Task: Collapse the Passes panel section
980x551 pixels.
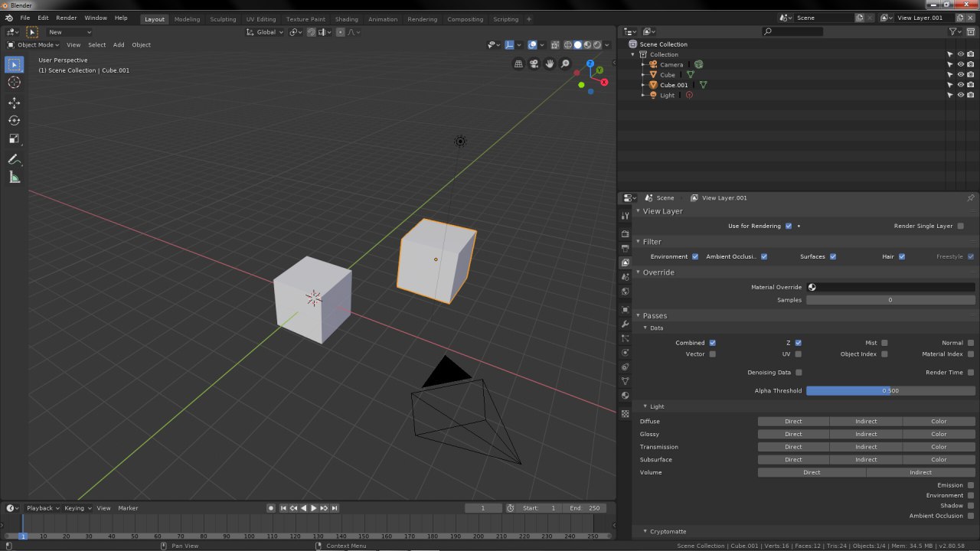Action: pyautogui.click(x=655, y=315)
